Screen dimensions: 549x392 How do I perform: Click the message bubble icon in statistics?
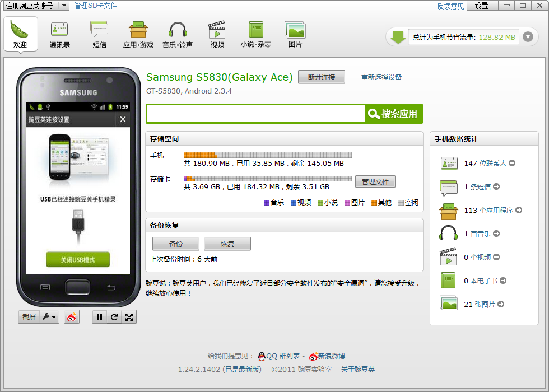coord(449,188)
